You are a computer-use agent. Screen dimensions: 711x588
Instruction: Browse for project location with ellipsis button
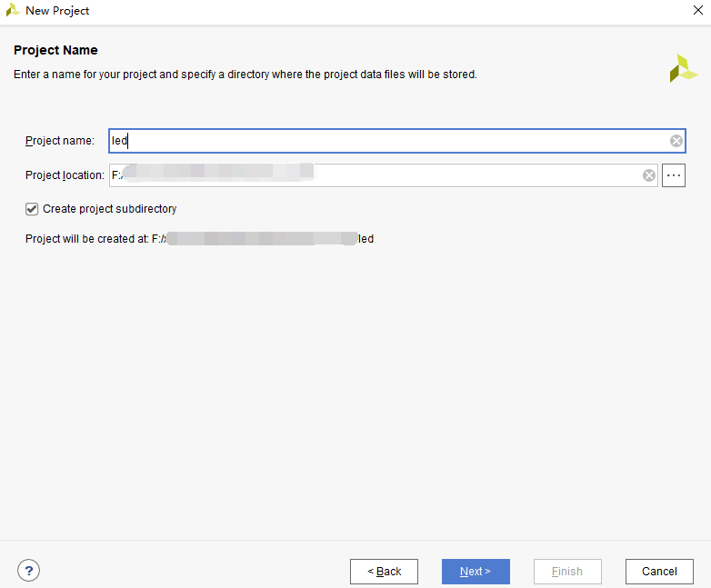pos(674,175)
